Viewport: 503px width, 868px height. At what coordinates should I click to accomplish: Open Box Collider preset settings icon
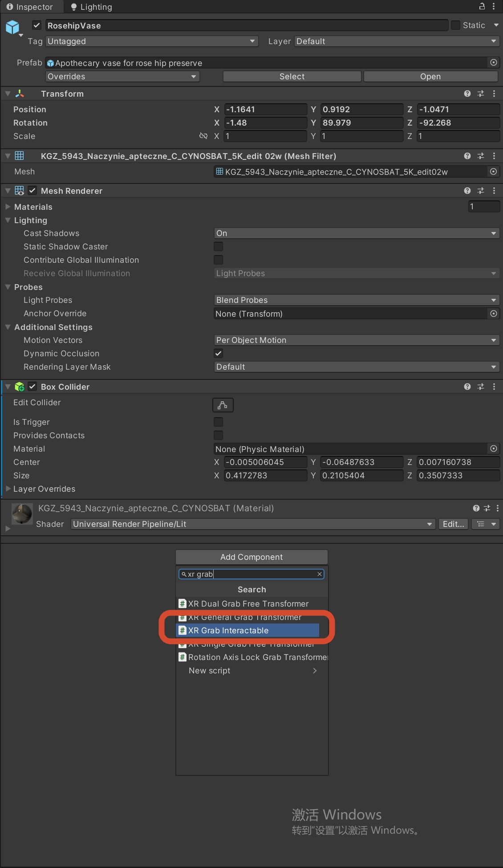pyautogui.click(x=481, y=387)
